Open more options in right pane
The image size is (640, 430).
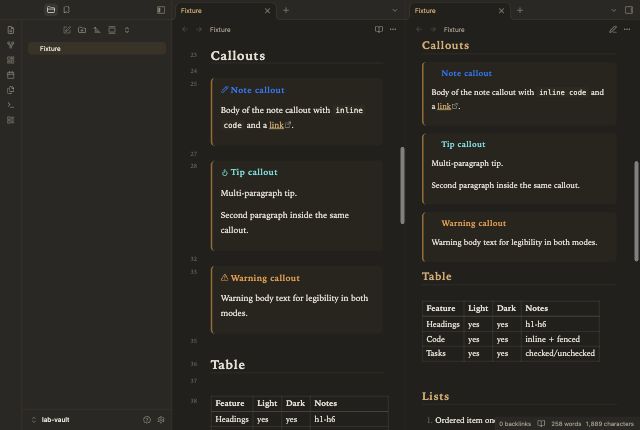(627, 29)
